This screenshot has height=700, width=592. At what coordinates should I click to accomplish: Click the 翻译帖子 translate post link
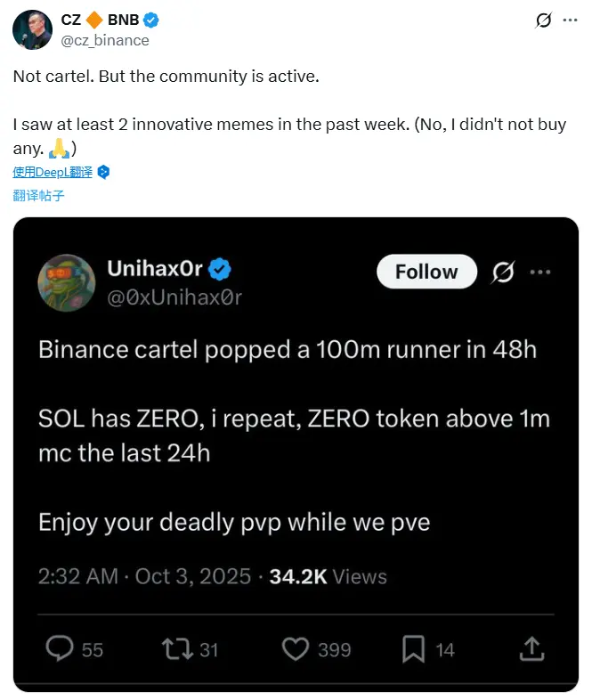38,196
